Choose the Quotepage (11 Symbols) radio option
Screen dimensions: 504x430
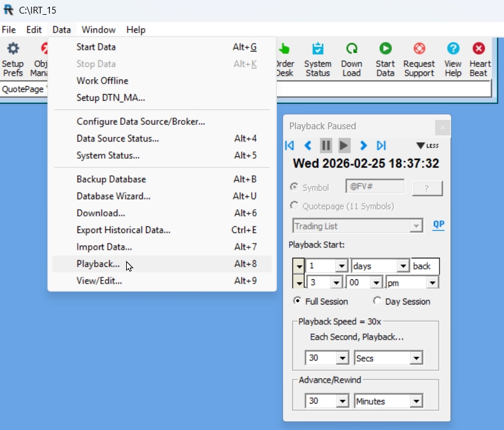coord(295,206)
